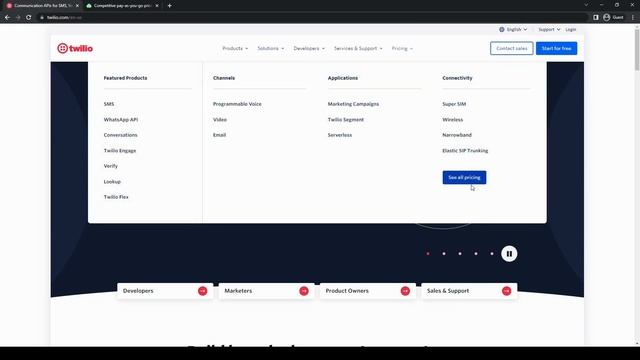
Task: Open Services & Support menu
Action: point(358,48)
